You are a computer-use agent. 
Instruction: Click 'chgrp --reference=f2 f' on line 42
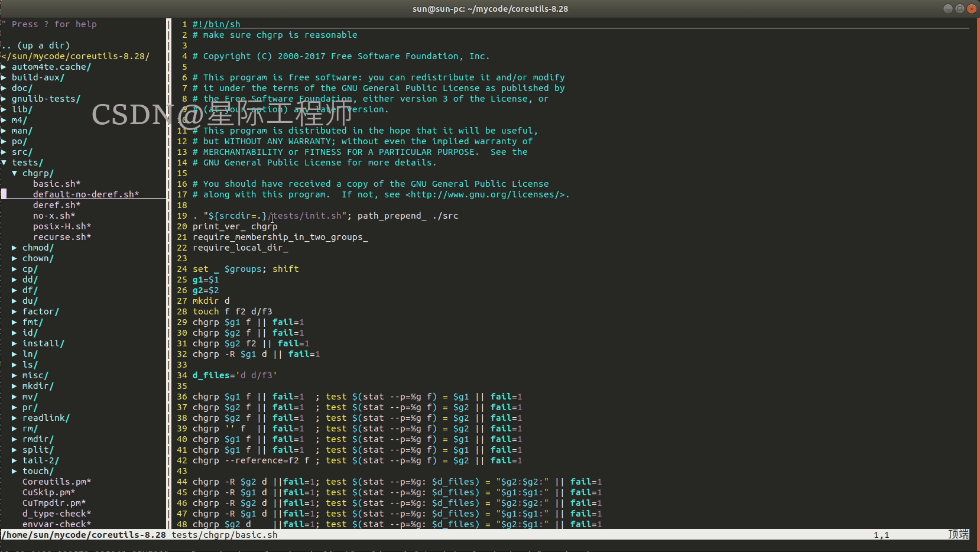251,460
